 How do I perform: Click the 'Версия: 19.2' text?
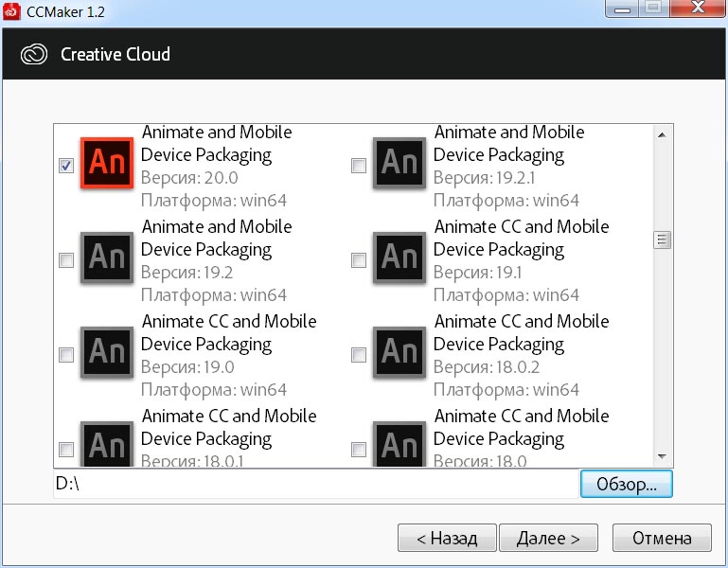click(x=186, y=273)
